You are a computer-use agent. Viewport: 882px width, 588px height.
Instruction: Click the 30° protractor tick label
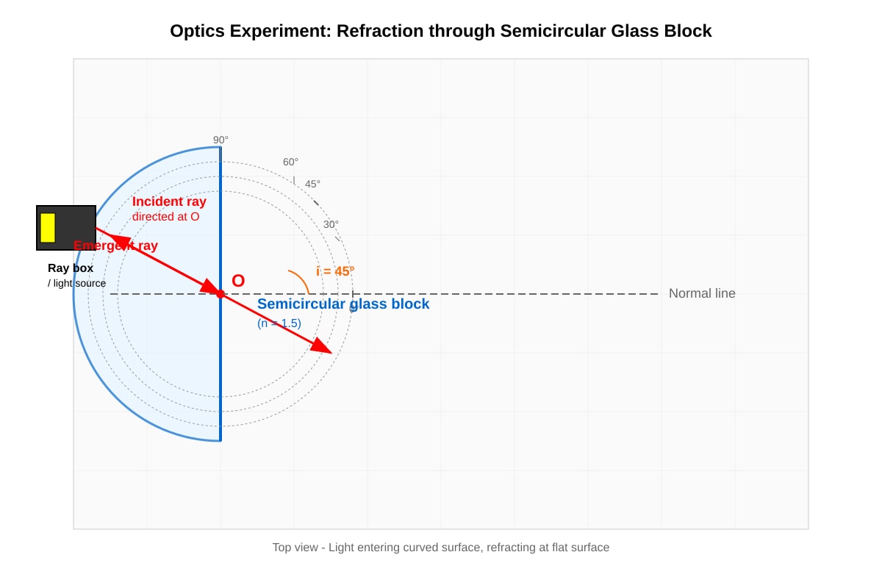331,224
